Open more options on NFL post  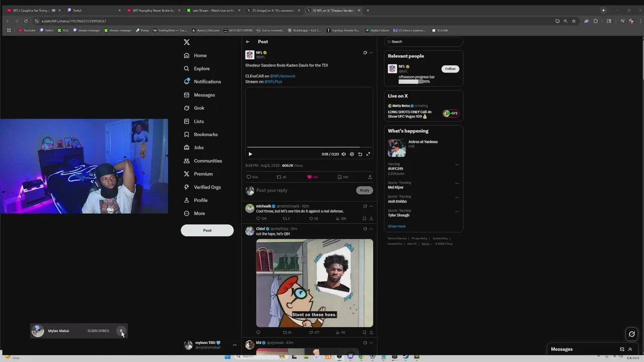tap(371, 52)
